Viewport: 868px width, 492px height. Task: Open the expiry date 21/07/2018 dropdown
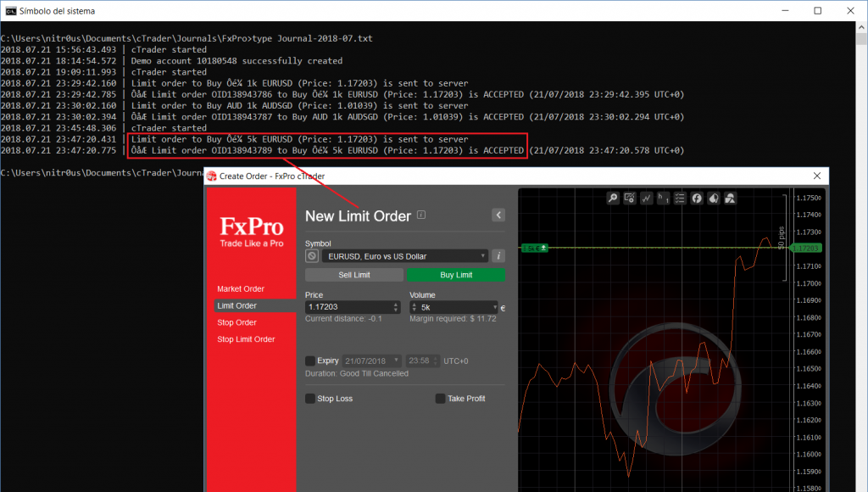(x=371, y=361)
